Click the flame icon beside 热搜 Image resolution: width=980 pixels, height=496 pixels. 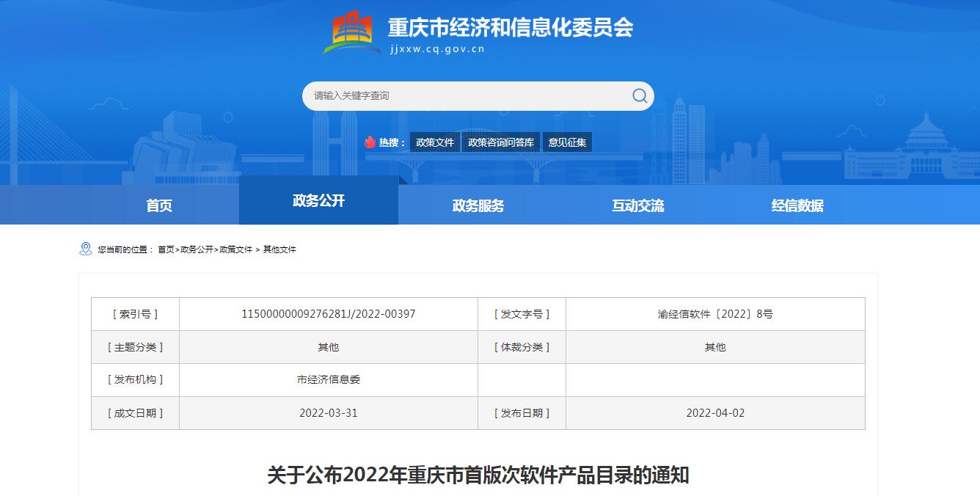tap(370, 142)
